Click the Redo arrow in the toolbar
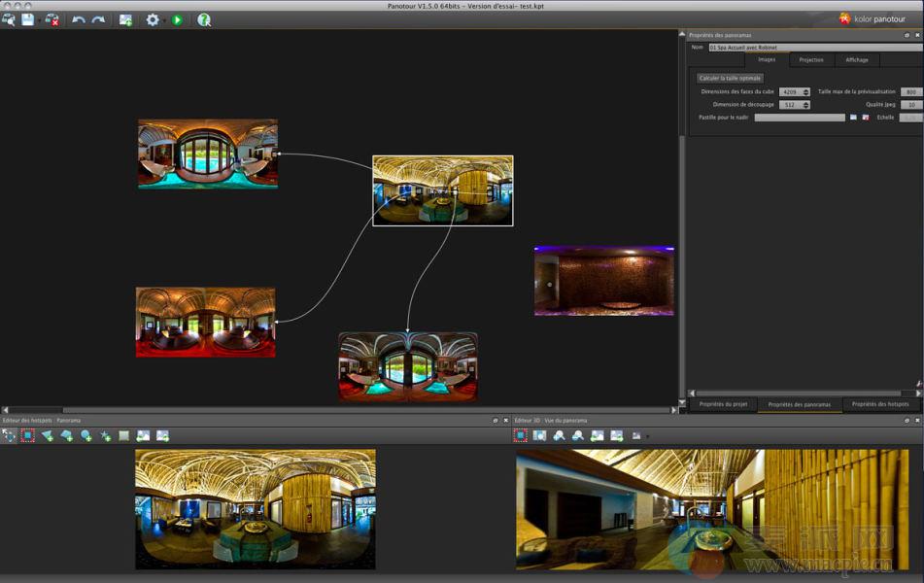Image resolution: width=924 pixels, height=583 pixels. (98, 19)
